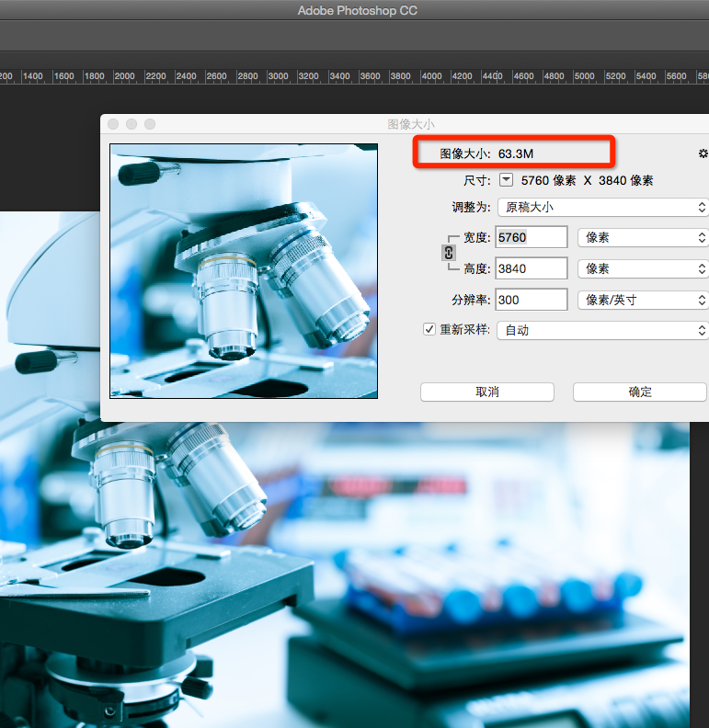The height and width of the screenshot is (728, 709).
Task: Toggle the constrain proportions link icon
Action: click(449, 253)
